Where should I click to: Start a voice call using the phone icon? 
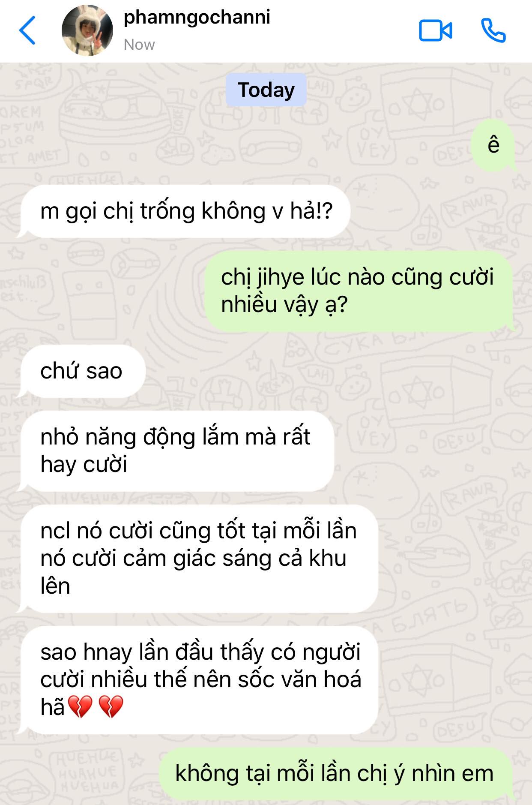(493, 30)
